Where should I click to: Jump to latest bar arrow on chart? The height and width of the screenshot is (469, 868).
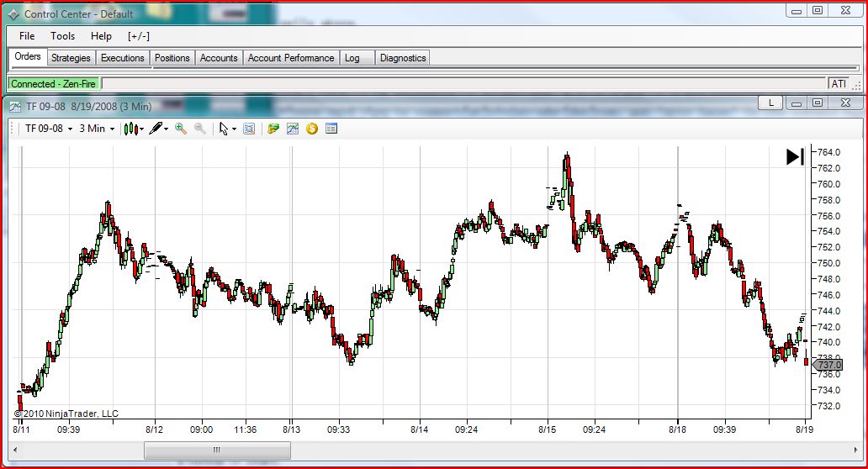click(x=795, y=157)
